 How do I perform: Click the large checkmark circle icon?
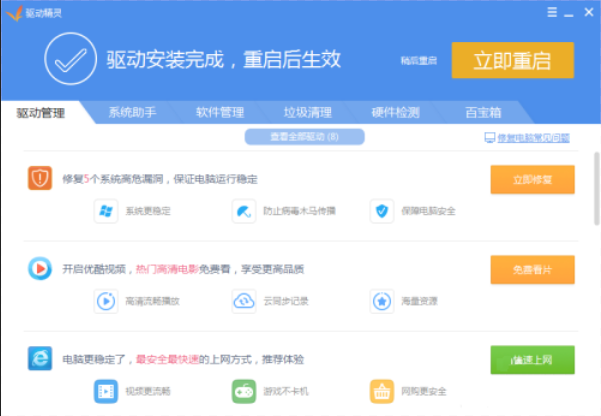tap(71, 59)
